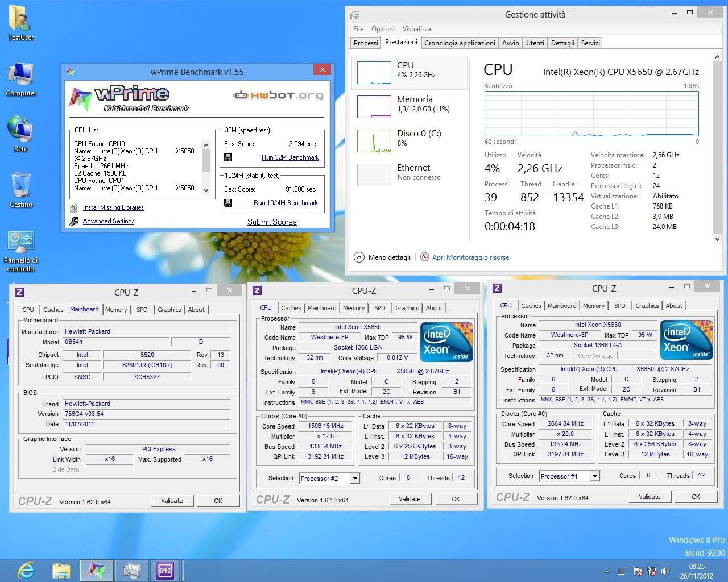Viewport: 728px width, 582px height.
Task: Open Processor #1 selection dropdown in CPU-Z
Action: [x=595, y=476]
